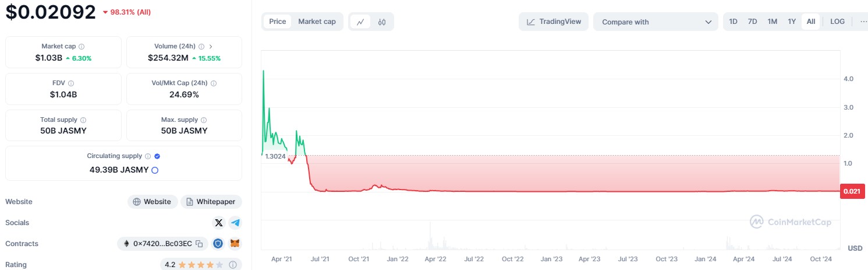This screenshot has width=868, height=270.
Task: Open the Compare with dropdown
Action: coord(656,22)
